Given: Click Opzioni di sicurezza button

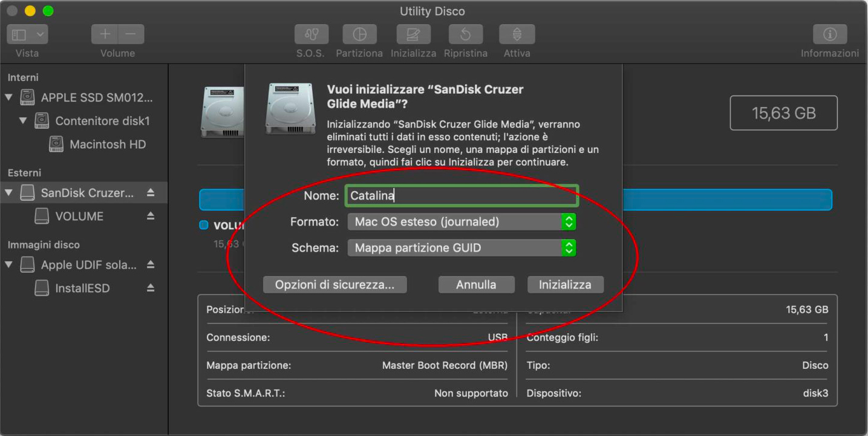Looking at the screenshot, I should tap(334, 285).
